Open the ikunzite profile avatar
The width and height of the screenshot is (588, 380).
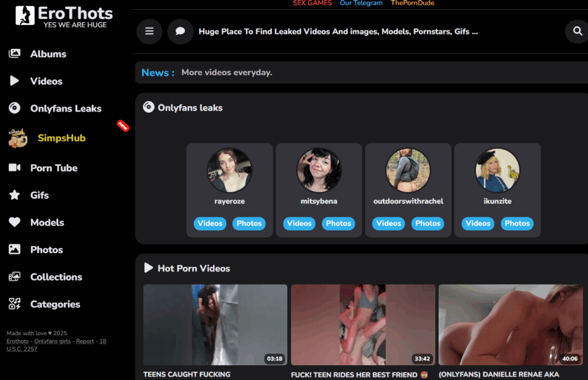coord(498,170)
